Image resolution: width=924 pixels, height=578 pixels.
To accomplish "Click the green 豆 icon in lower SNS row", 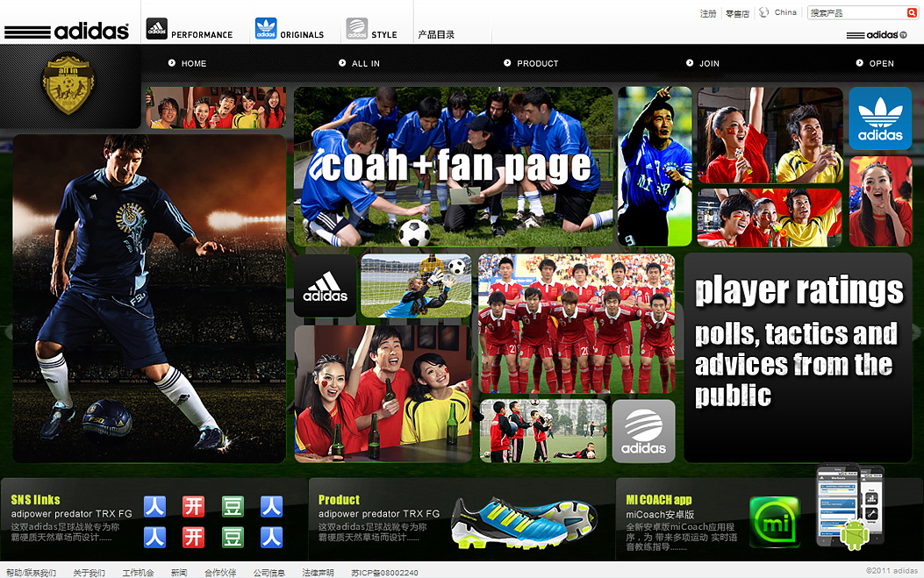I will (x=233, y=538).
